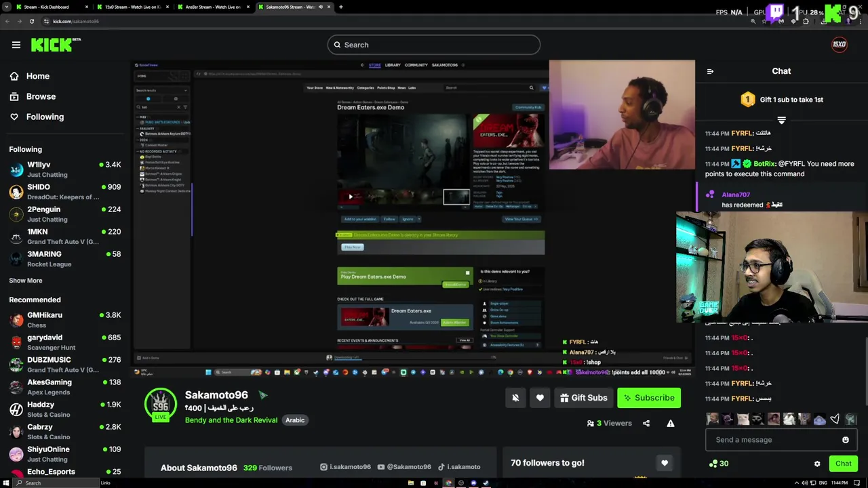The height and width of the screenshot is (488, 868).
Task: Open Haddzy recommended channel
Action: [x=64, y=409]
